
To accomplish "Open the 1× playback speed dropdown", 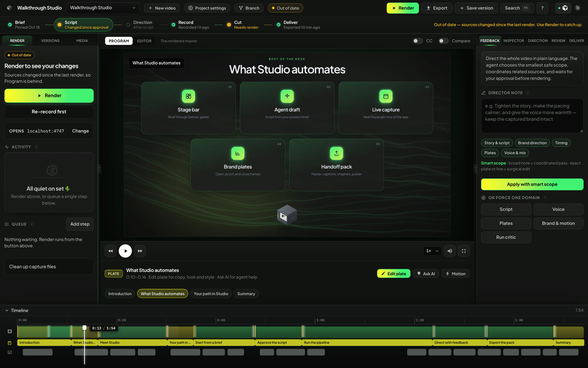I will click(x=432, y=251).
